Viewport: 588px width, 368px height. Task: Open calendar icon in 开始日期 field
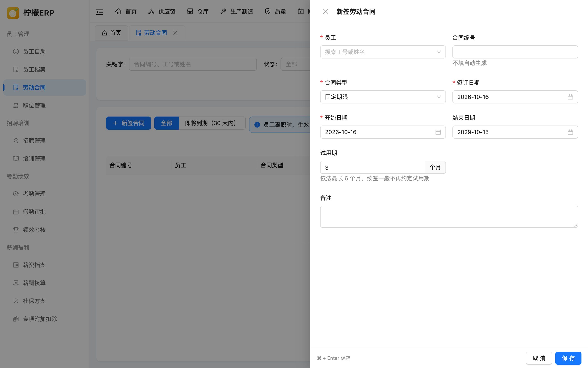tap(438, 132)
